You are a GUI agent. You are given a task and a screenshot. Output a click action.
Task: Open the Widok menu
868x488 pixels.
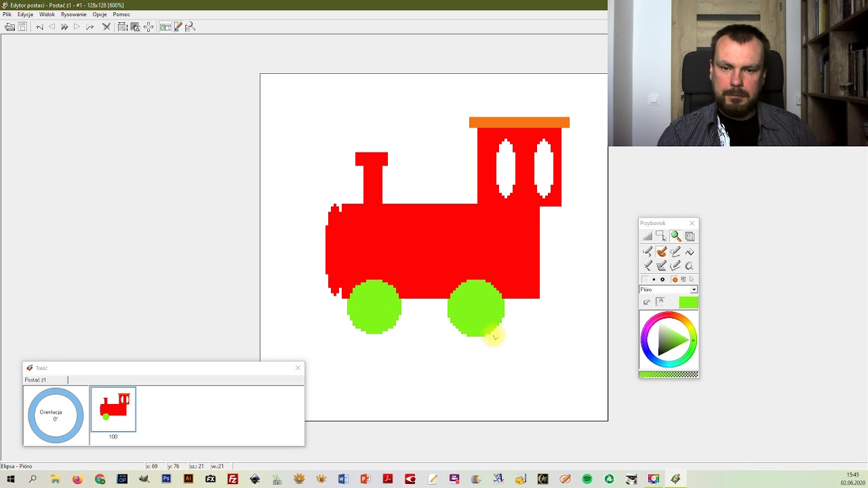pyautogui.click(x=47, y=14)
